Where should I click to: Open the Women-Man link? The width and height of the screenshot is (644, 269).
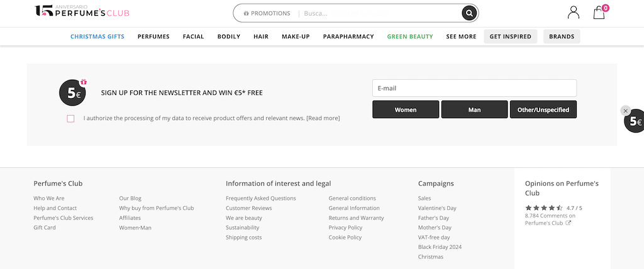[x=135, y=228]
